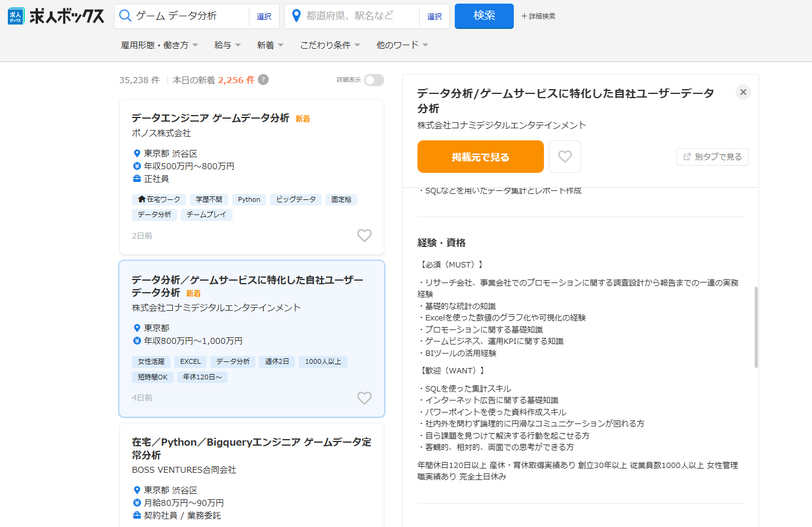The height and width of the screenshot is (527, 812).
Task: Toggle the 詳細表示 switch
Action: [373, 80]
